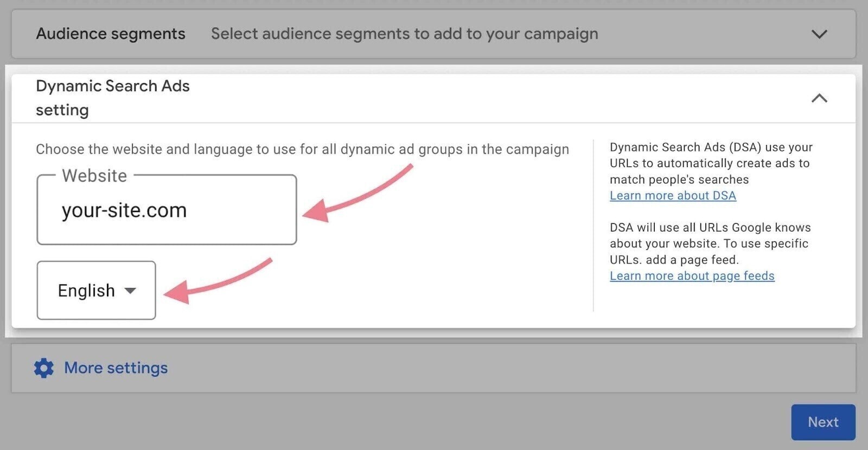Viewport: 868px width, 450px height.
Task: Click the Dynamic Search Ads setting heading
Action: coord(112,98)
